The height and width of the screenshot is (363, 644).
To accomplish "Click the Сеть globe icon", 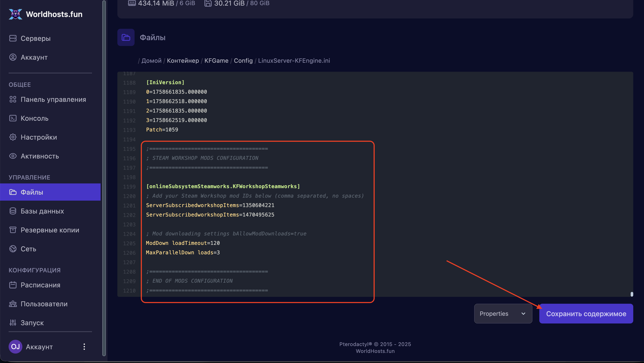I will pyautogui.click(x=13, y=249).
